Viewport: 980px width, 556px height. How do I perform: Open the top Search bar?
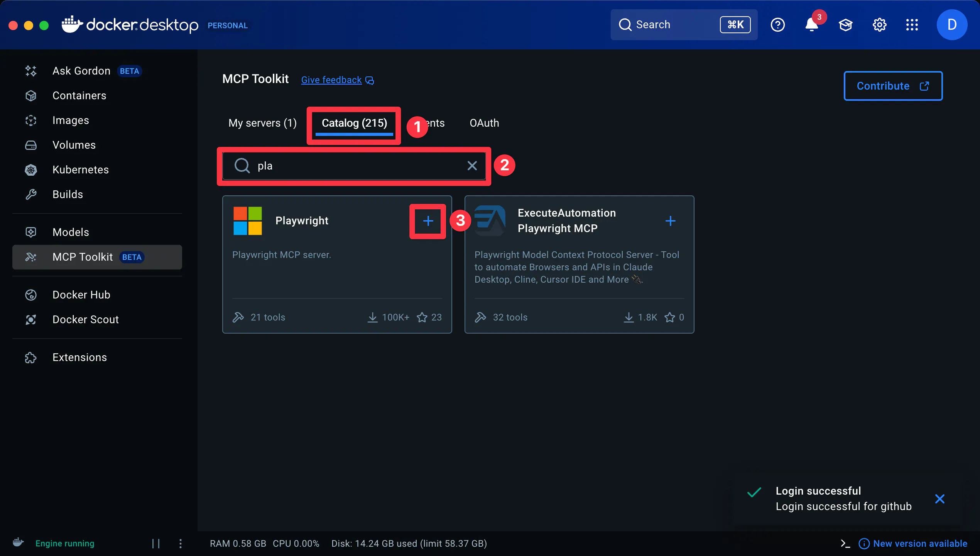684,25
